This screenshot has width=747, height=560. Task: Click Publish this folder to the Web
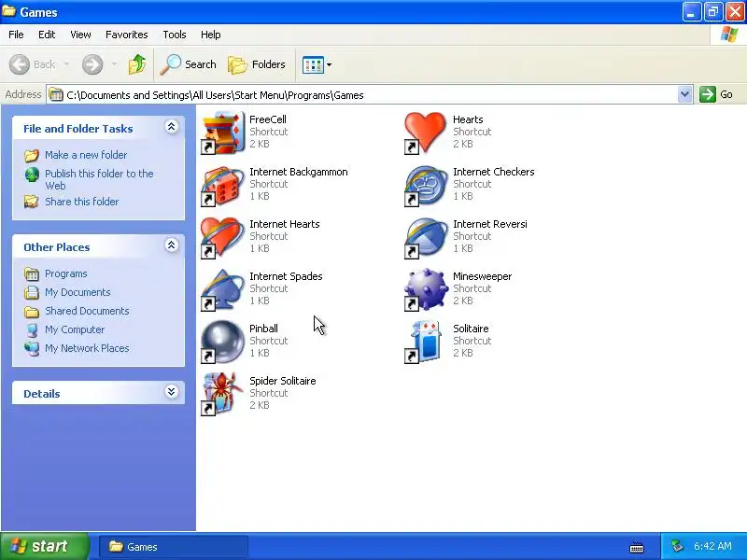pyautogui.click(x=99, y=179)
